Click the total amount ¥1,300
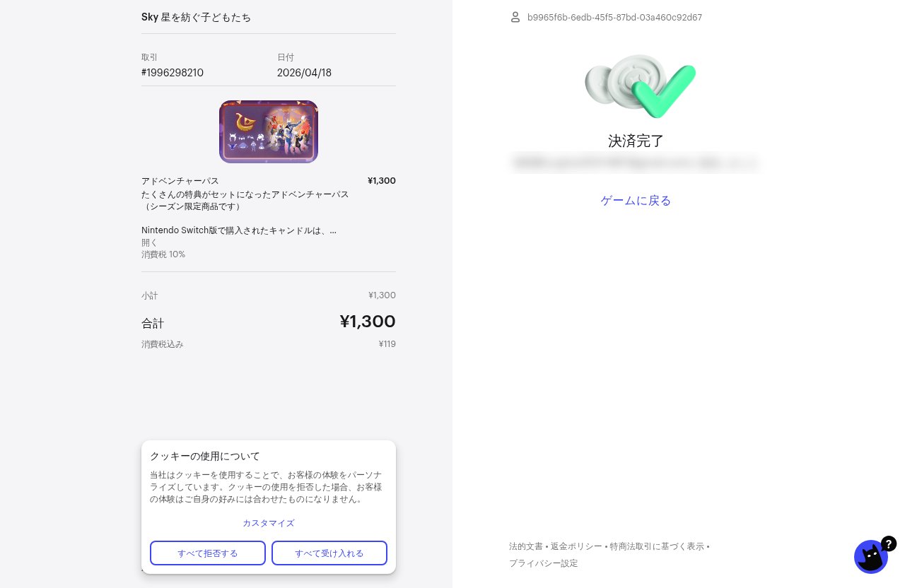Viewport: 905px width, 588px height. 367,322
